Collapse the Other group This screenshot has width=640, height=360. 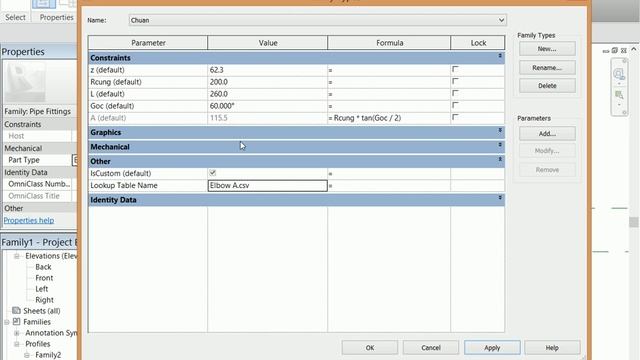click(x=500, y=159)
